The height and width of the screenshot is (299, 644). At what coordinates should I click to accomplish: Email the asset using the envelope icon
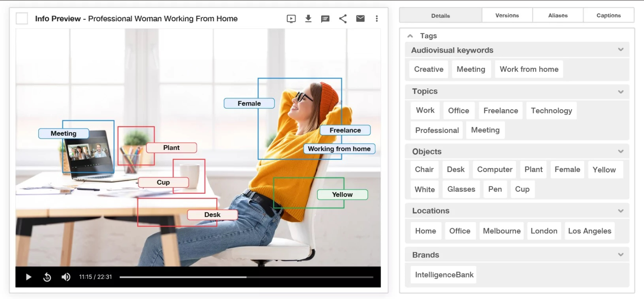pos(360,19)
